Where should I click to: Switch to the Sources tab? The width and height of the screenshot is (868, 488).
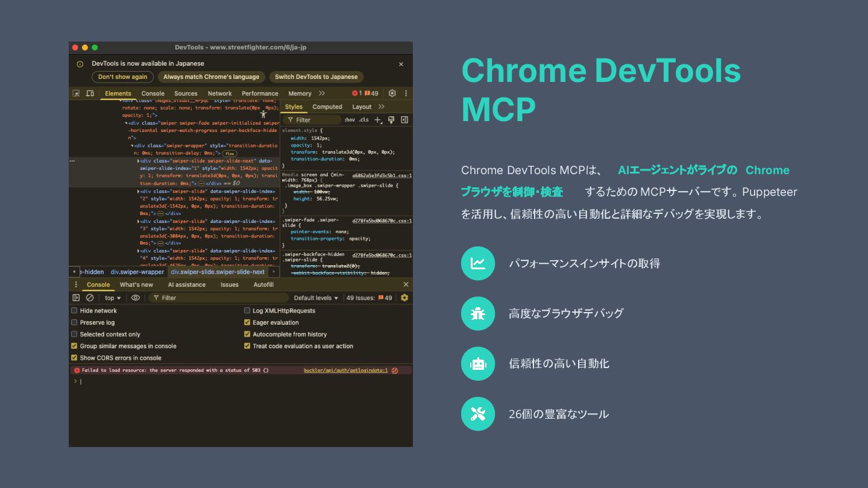(186, 93)
